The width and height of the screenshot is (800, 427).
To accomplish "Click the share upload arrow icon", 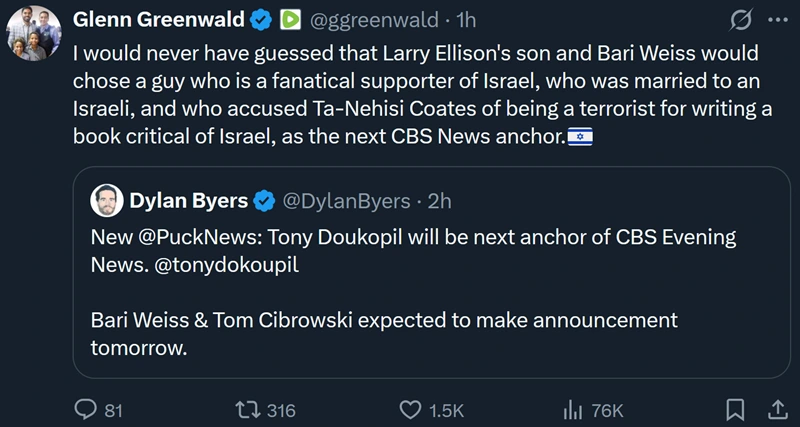I will (775, 409).
